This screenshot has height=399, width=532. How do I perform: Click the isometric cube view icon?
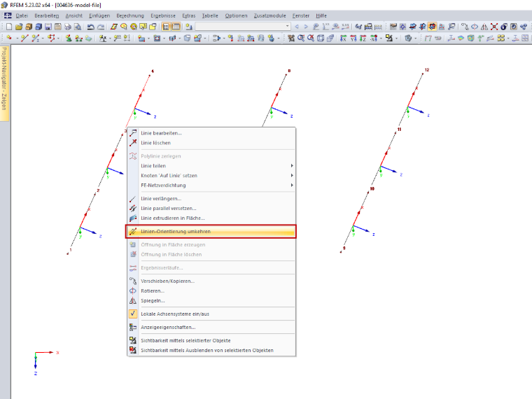321,38
